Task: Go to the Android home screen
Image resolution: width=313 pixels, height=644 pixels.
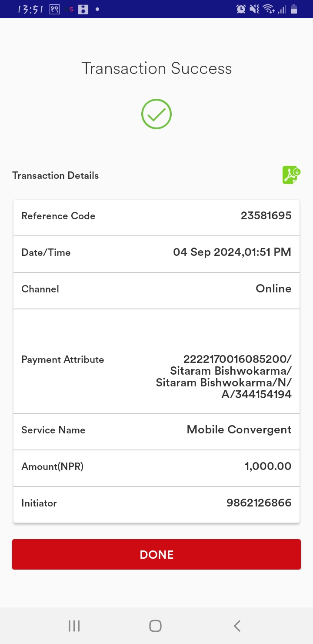Action: (155, 626)
